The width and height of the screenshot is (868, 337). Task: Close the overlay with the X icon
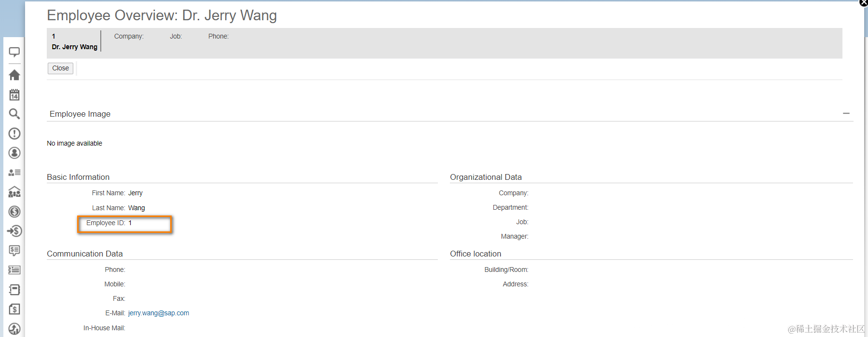point(864,2)
